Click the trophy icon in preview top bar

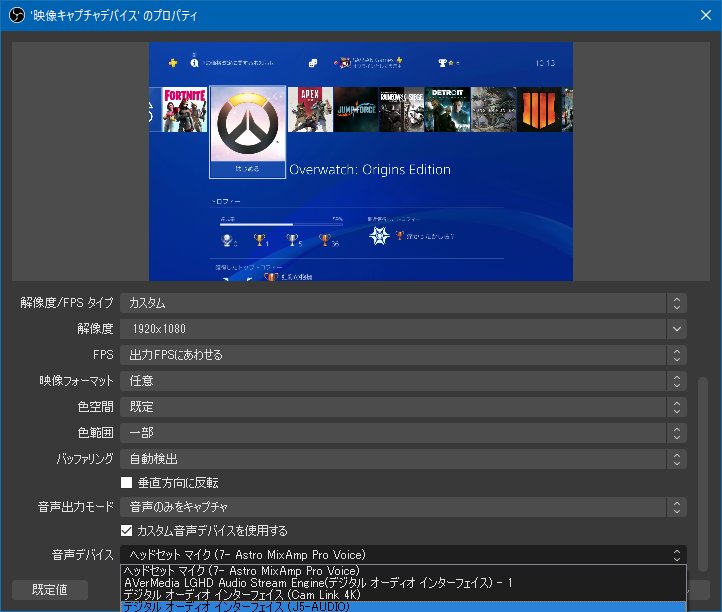click(x=443, y=63)
